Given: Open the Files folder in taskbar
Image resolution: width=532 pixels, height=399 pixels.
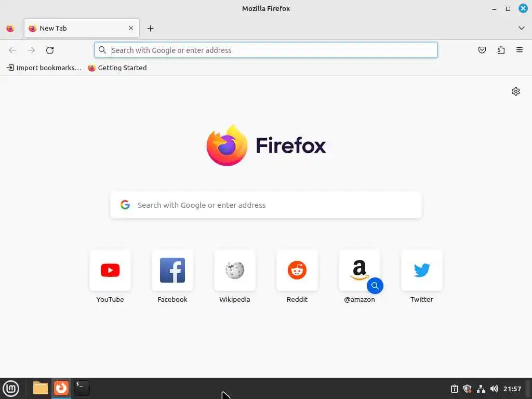Looking at the screenshot, I should [x=41, y=388].
